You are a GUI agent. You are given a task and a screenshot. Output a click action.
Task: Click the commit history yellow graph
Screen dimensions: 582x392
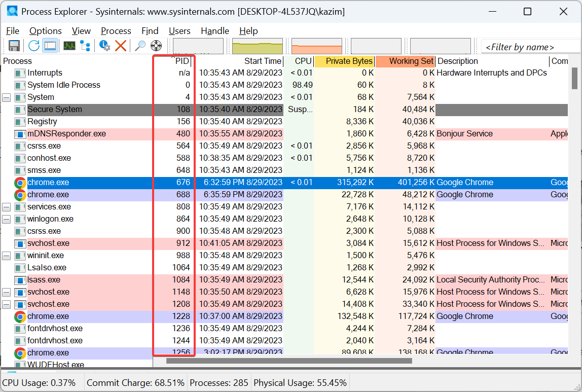click(x=258, y=46)
